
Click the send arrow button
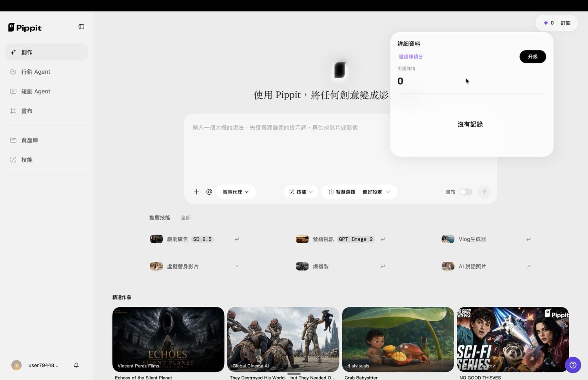click(x=484, y=192)
